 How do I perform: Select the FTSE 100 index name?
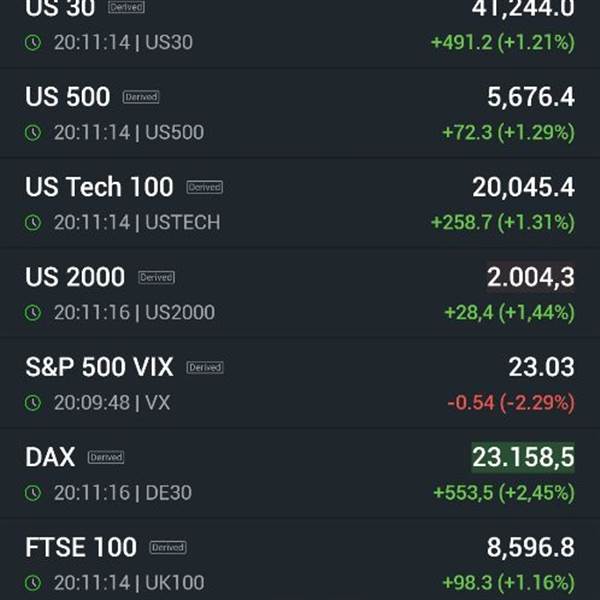tap(81, 547)
